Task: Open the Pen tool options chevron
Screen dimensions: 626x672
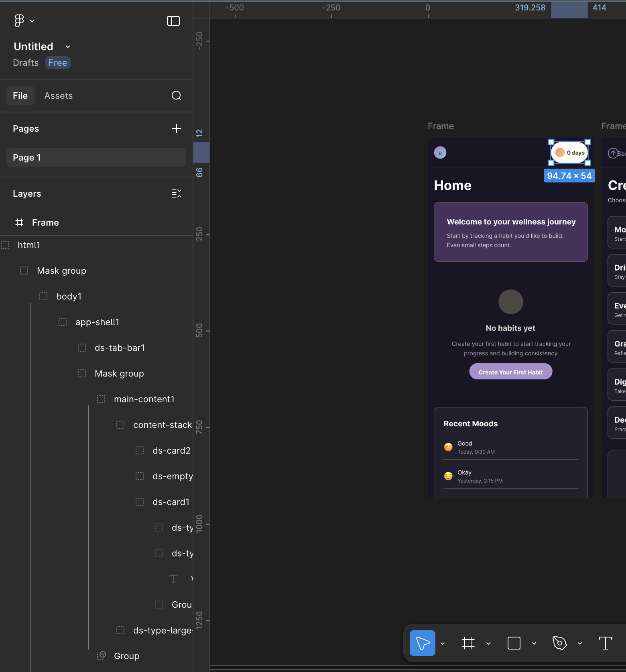Action: click(x=580, y=643)
